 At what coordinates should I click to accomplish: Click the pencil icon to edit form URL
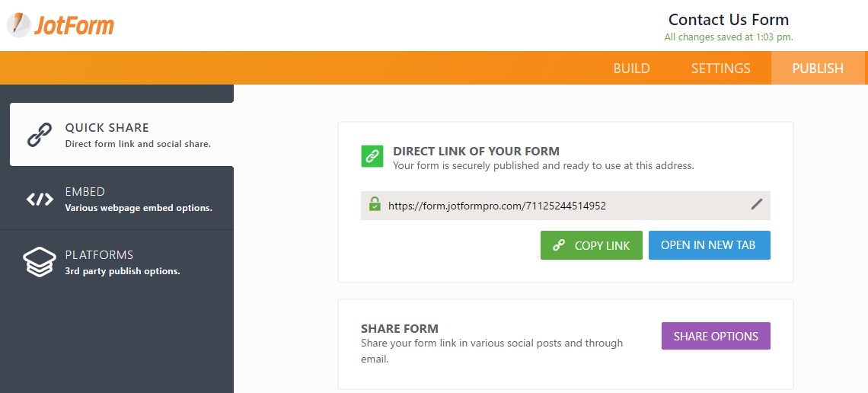[756, 203]
